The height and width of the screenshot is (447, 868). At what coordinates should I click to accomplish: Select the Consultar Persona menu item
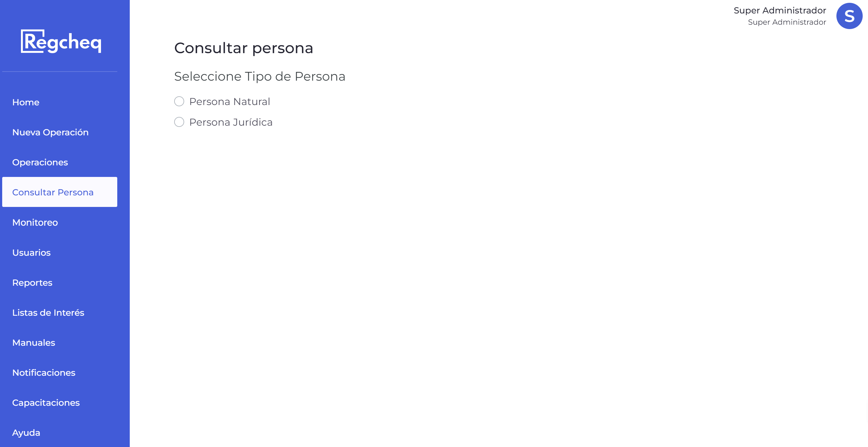point(60,192)
